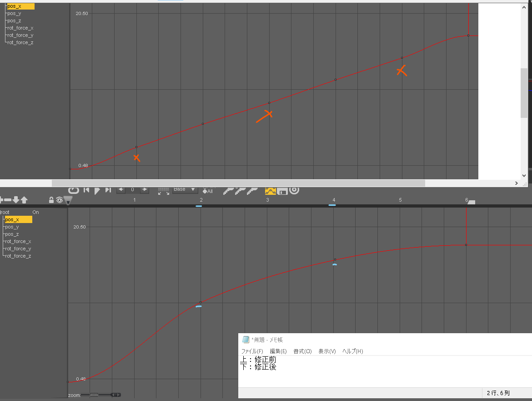Click the end marker near frame 6

472,202
